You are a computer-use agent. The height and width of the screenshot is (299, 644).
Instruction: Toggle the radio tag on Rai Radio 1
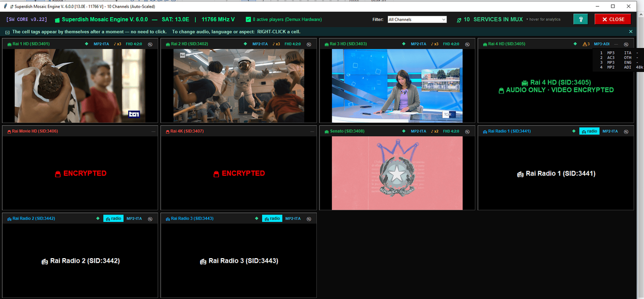589,131
